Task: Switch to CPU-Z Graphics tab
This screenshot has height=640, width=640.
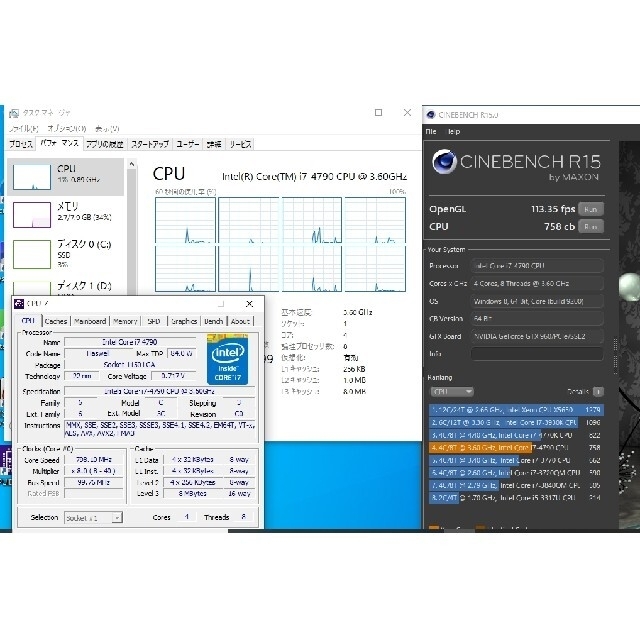Action: 184,321
